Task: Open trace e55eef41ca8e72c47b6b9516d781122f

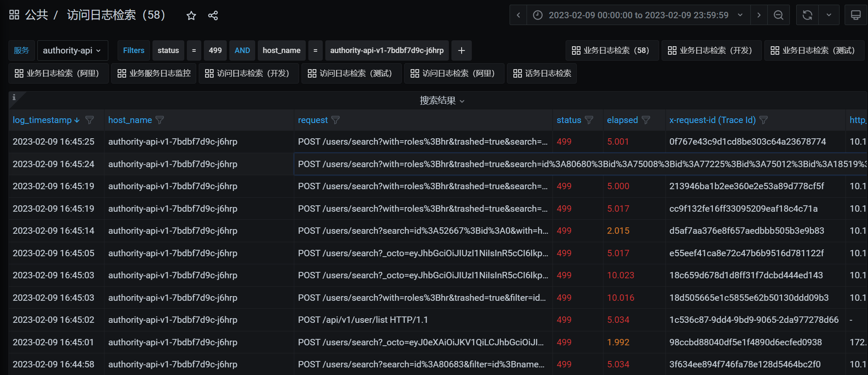Action: 746,253
